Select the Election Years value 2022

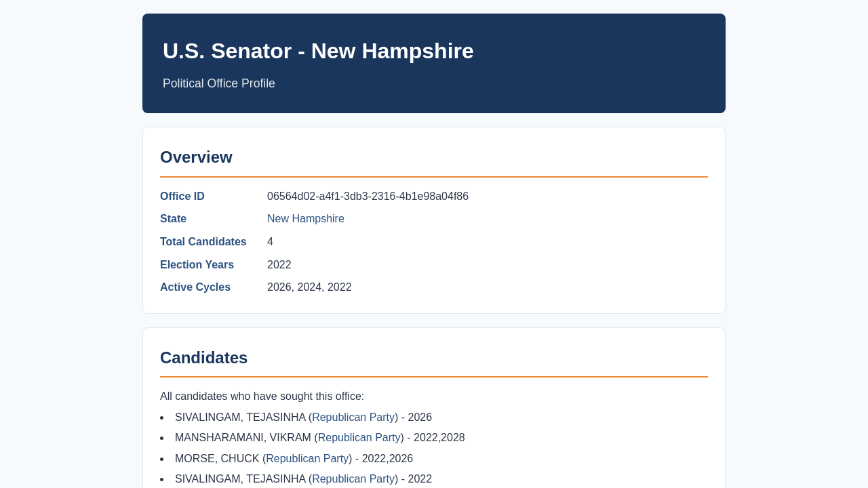click(279, 265)
